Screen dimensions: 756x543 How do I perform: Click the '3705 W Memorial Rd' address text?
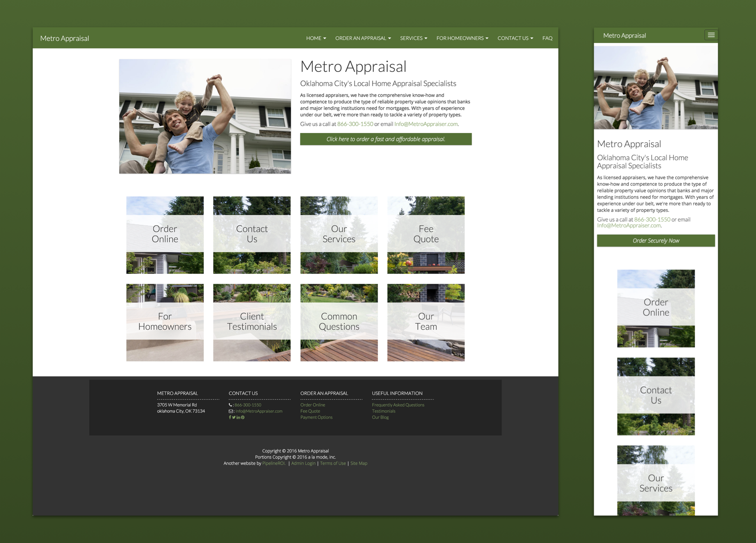(177, 405)
